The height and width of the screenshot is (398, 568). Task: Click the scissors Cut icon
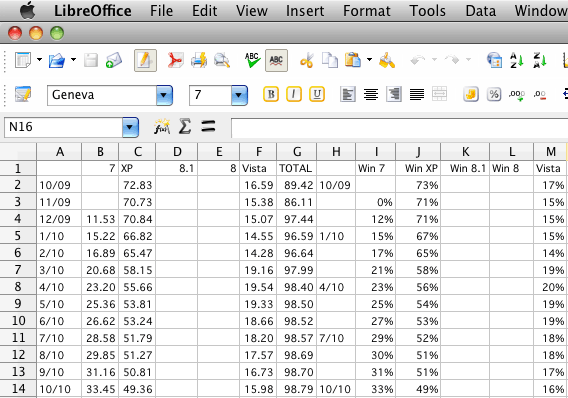point(306,60)
